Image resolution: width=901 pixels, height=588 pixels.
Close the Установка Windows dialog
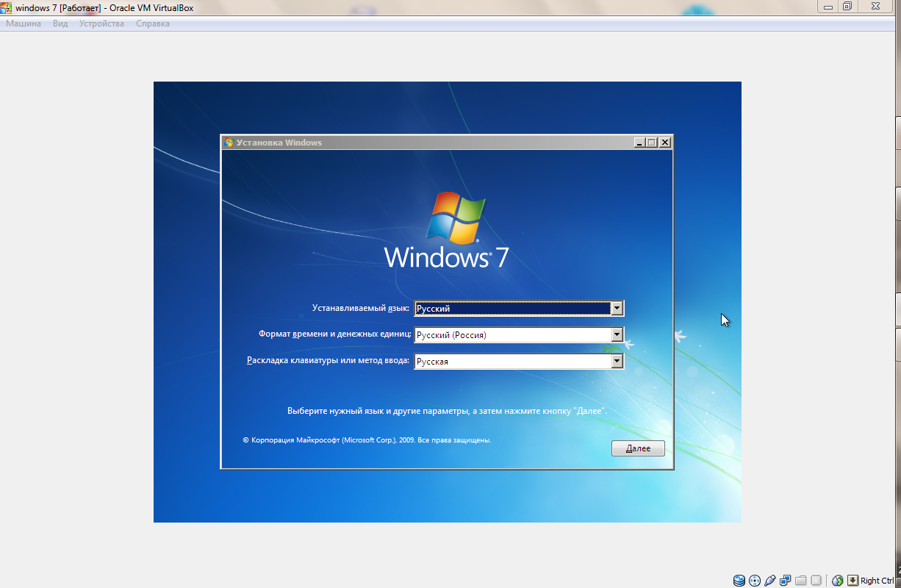[664, 143]
